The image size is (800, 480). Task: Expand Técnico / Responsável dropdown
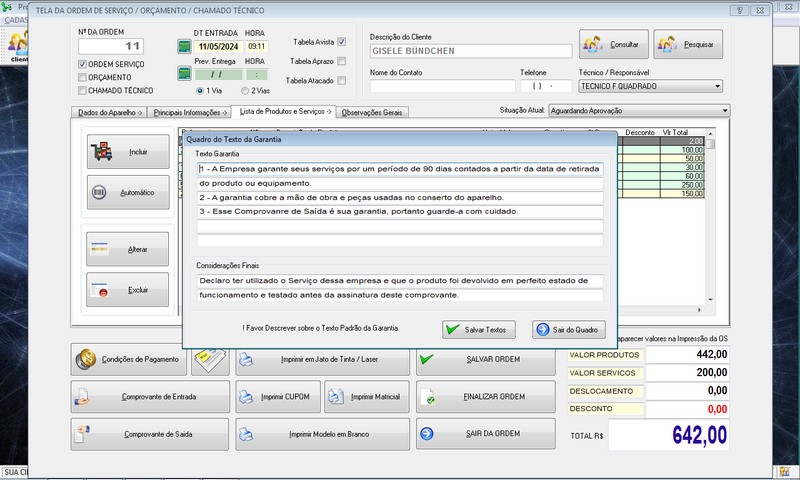tap(717, 86)
